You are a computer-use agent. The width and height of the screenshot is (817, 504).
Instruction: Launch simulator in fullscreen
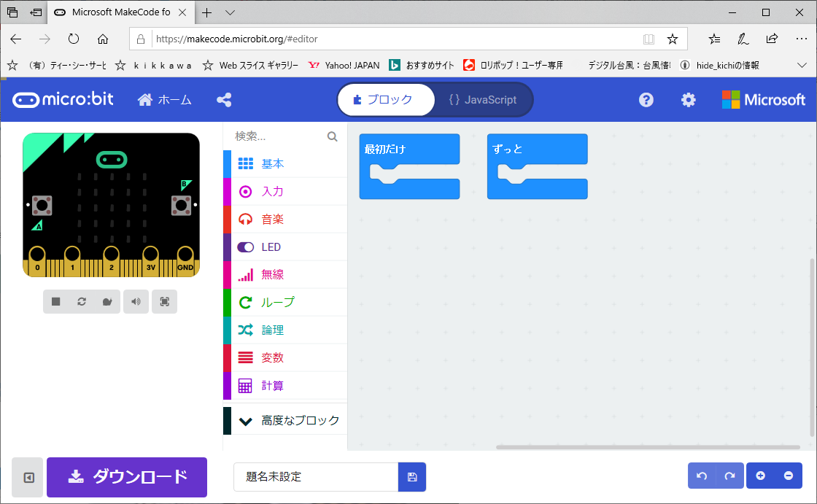coord(165,302)
